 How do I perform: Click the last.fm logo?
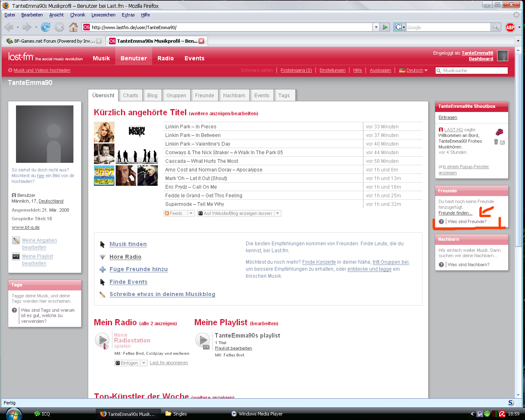pyautogui.click(x=21, y=57)
